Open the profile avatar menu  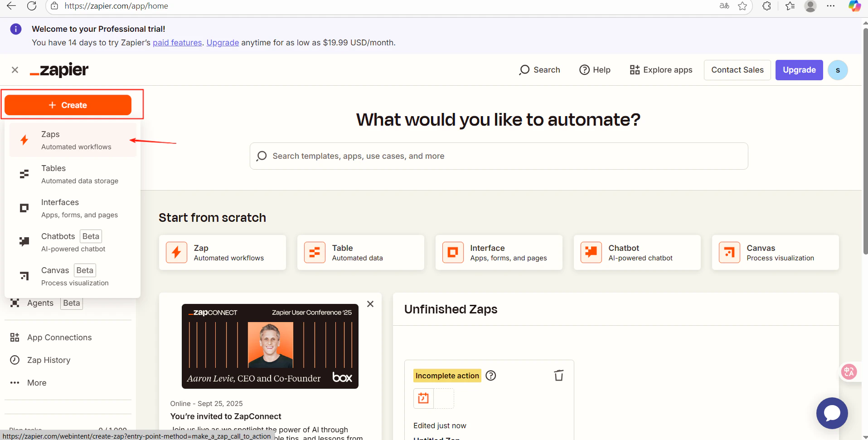coord(838,70)
